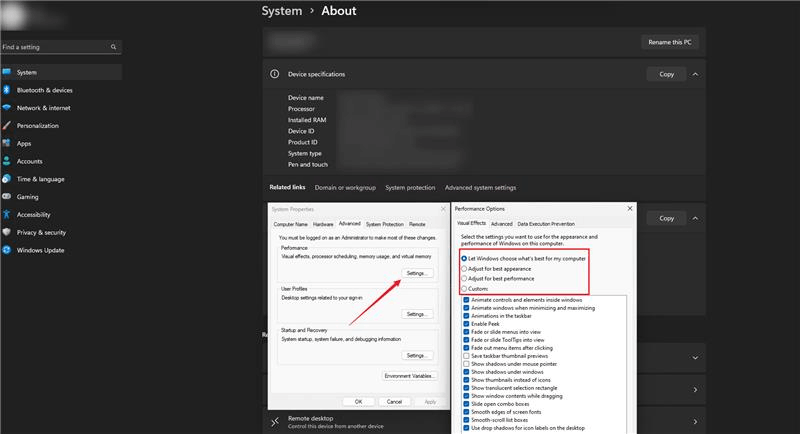Open Network & internet icon

pos(7,108)
